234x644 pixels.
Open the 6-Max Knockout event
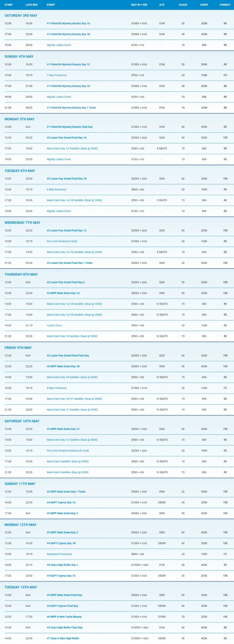point(57,189)
